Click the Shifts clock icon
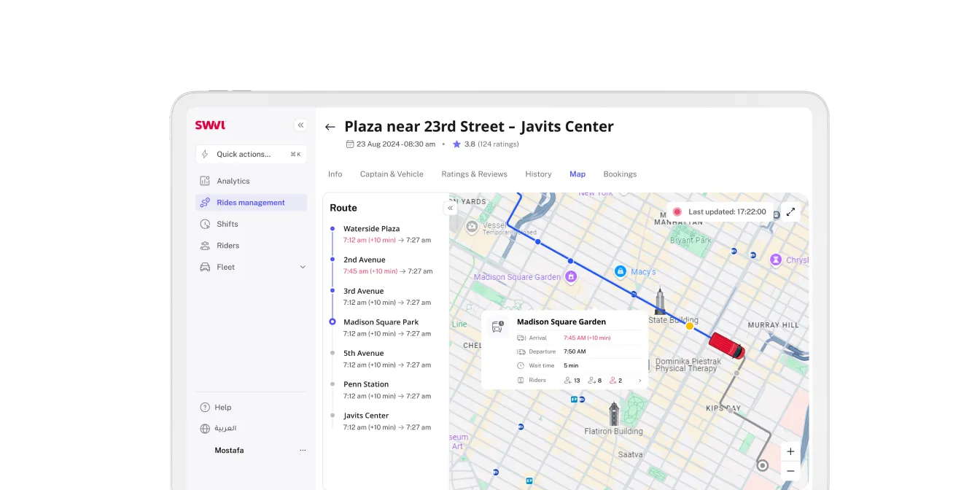Image resolution: width=980 pixels, height=490 pixels. click(205, 224)
